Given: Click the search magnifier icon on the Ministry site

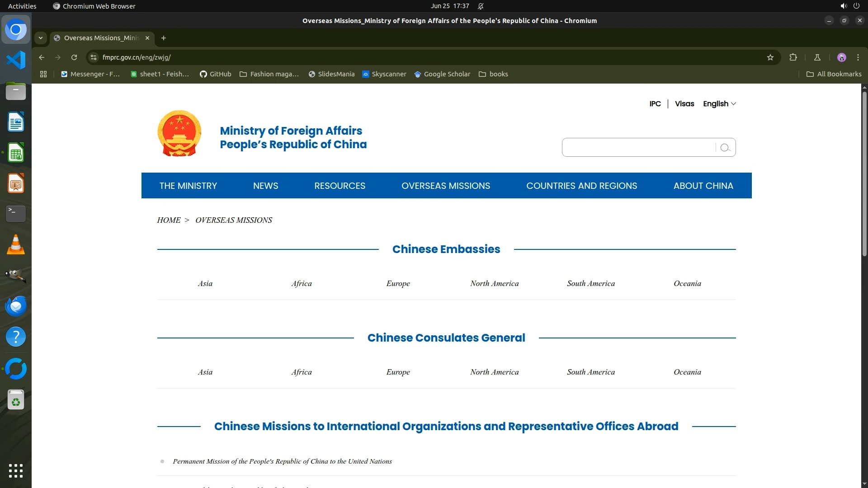Looking at the screenshot, I should coord(725,148).
